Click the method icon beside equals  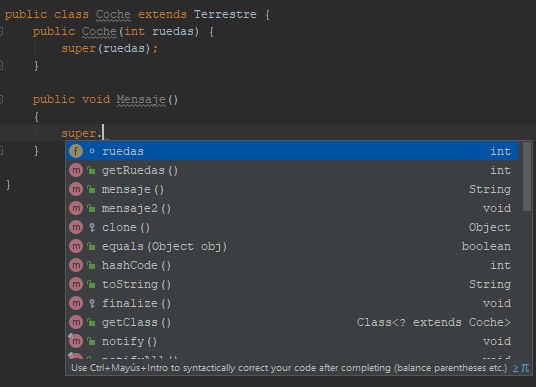pyautogui.click(x=76, y=246)
